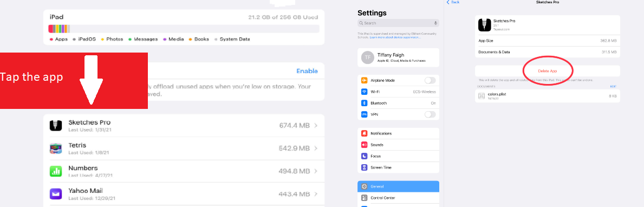Image resolution: width=644 pixels, height=207 pixels.
Task: Tap the Tetris app icon
Action: 56,148
